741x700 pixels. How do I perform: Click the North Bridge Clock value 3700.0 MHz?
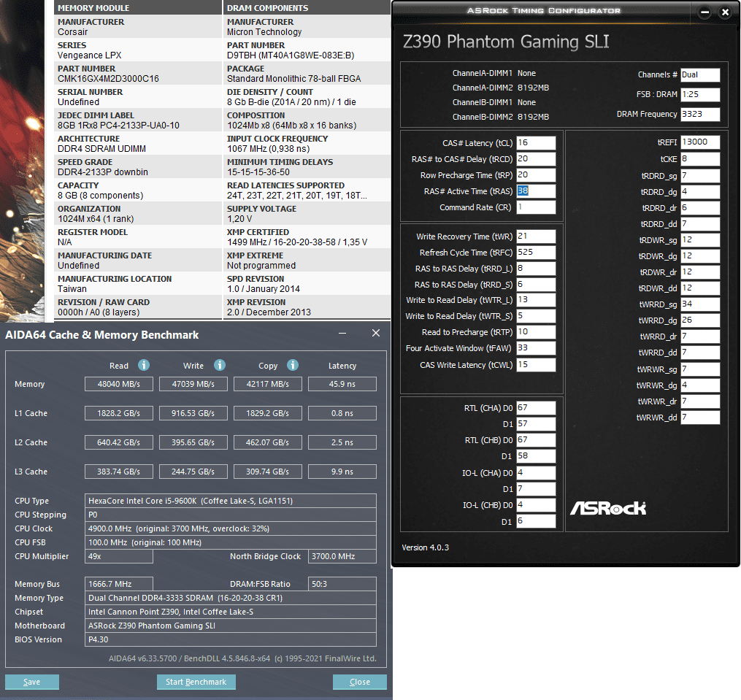[x=342, y=556]
